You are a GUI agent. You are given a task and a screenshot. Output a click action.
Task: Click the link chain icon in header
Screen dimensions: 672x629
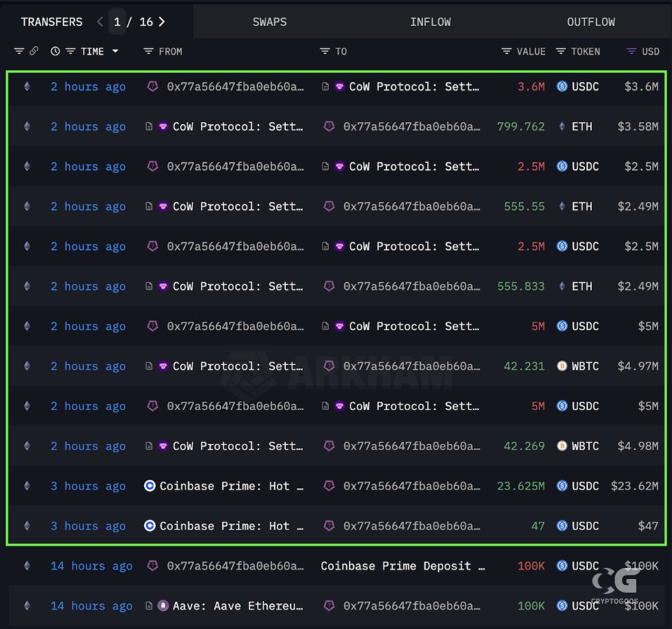click(34, 51)
